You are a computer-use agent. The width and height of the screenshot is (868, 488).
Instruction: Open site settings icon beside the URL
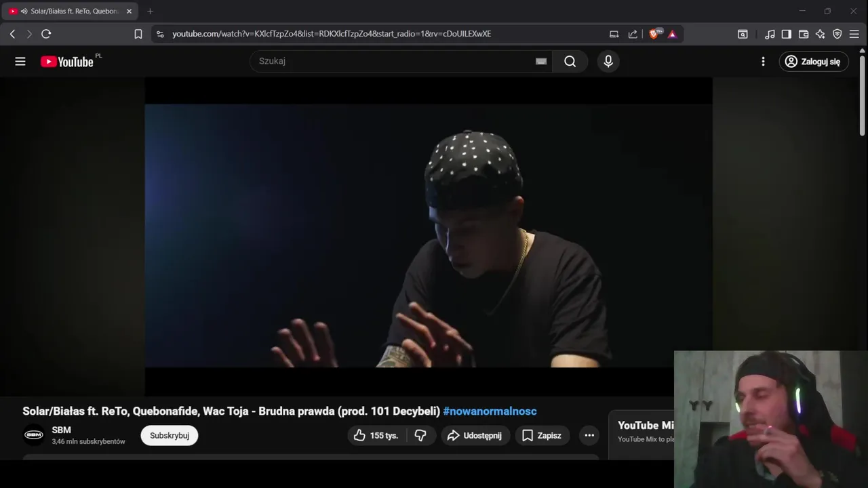(x=159, y=34)
